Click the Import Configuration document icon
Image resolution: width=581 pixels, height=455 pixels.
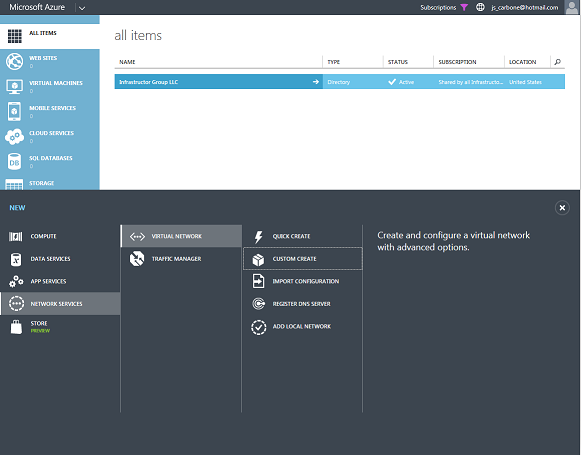tap(258, 281)
